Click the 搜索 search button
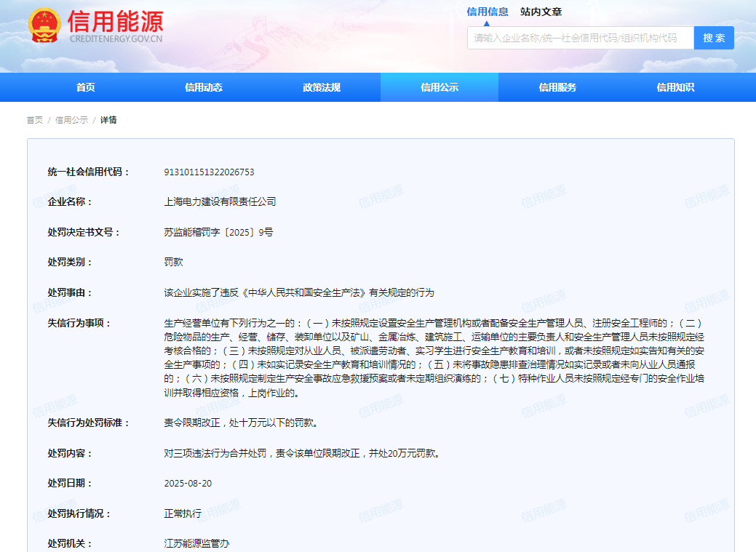 click(714, 38)
